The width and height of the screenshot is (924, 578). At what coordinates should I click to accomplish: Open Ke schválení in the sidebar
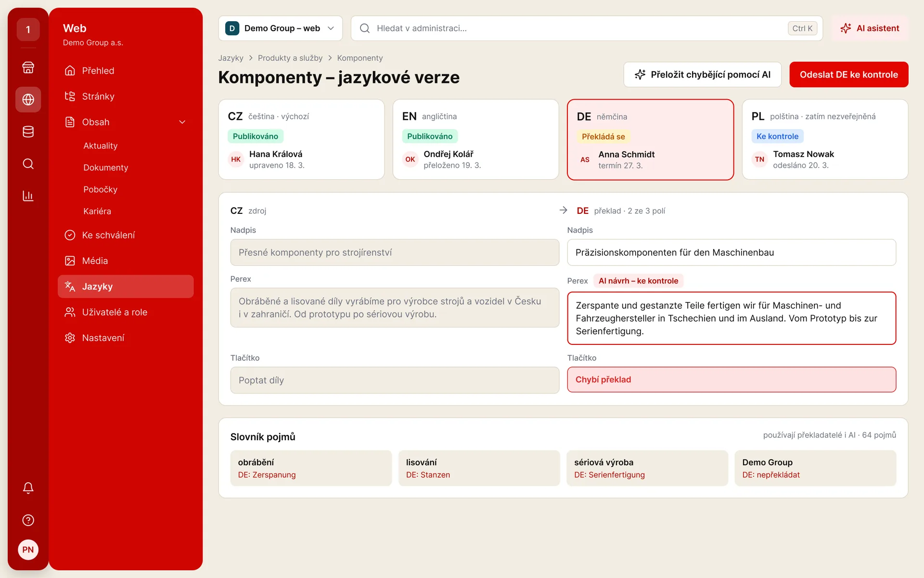point(126,235)
